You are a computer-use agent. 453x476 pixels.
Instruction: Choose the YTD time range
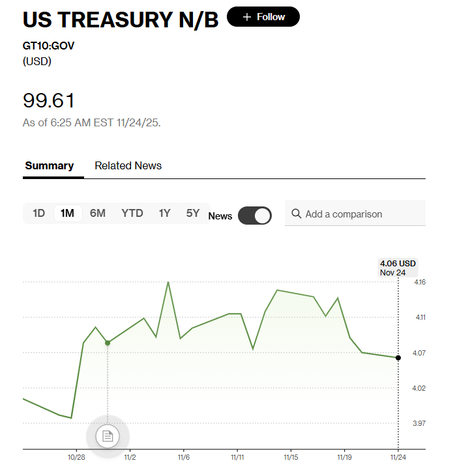pos(132,213)
